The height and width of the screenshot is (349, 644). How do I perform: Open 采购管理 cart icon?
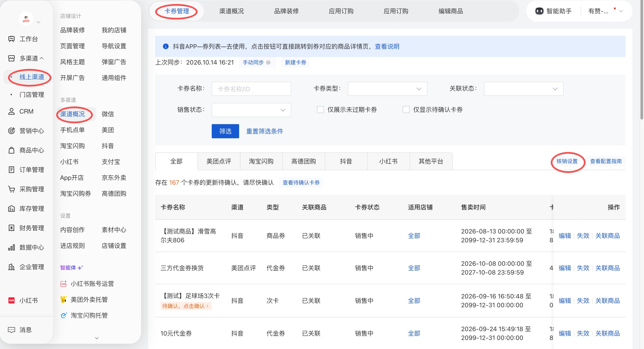pos(11,189)
